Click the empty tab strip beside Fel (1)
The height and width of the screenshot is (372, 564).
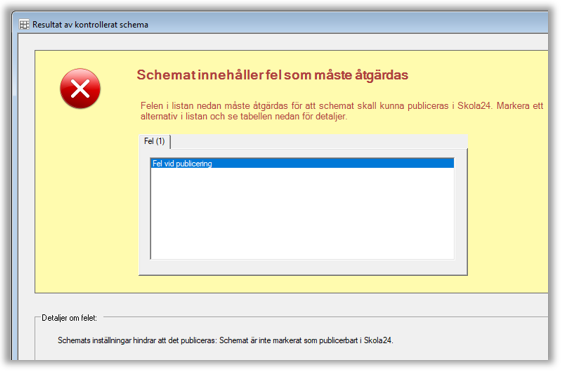click(x=319, y=141)
